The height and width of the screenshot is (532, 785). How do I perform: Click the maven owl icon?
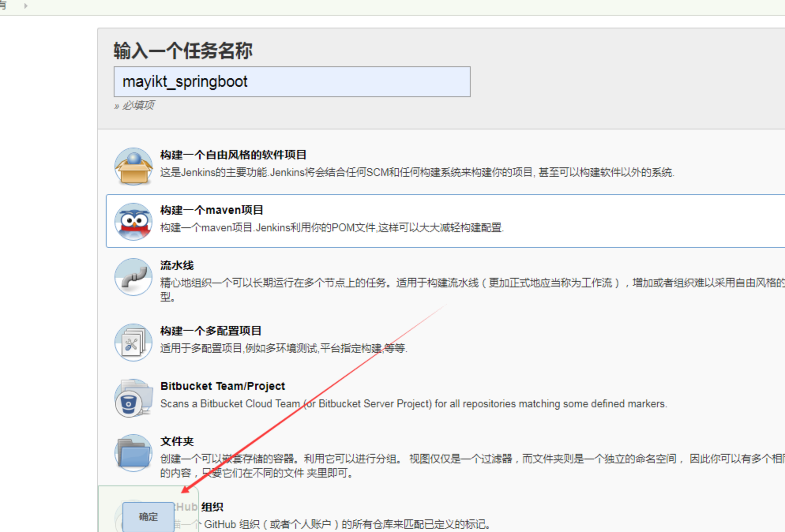(133, 222)
